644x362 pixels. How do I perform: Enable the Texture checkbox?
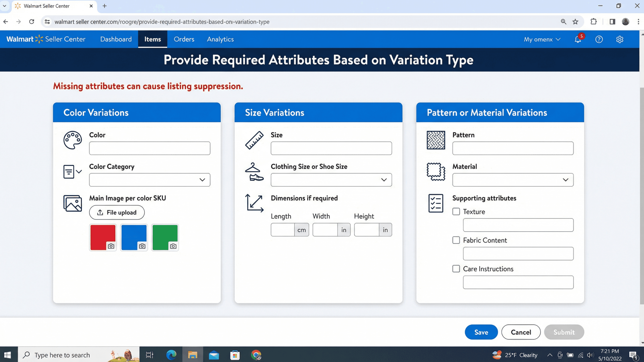point(456,212)
